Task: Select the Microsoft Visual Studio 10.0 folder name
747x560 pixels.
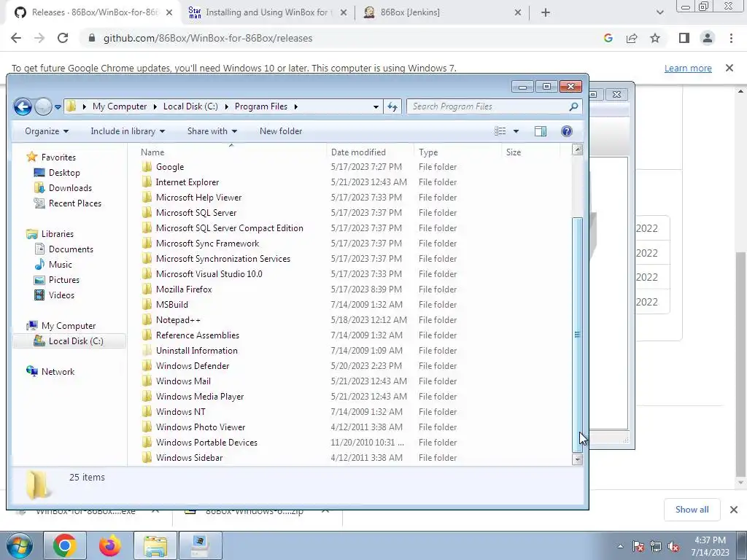Action: click(x=209, y=274)
